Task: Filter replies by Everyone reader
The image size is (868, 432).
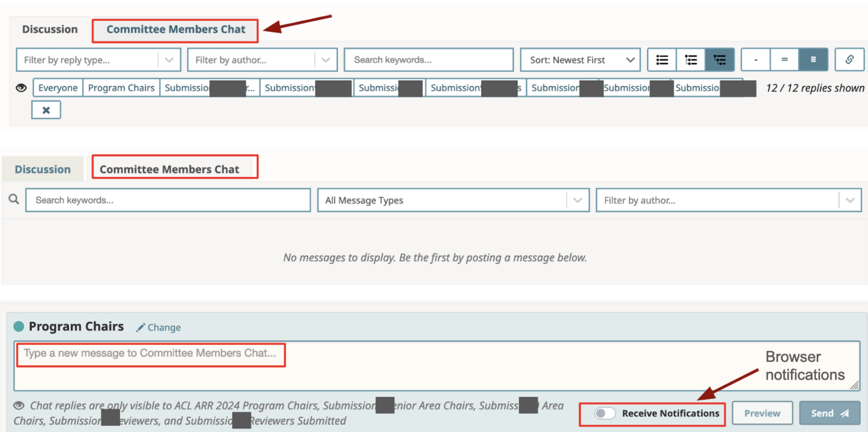Action: [58, 88]
